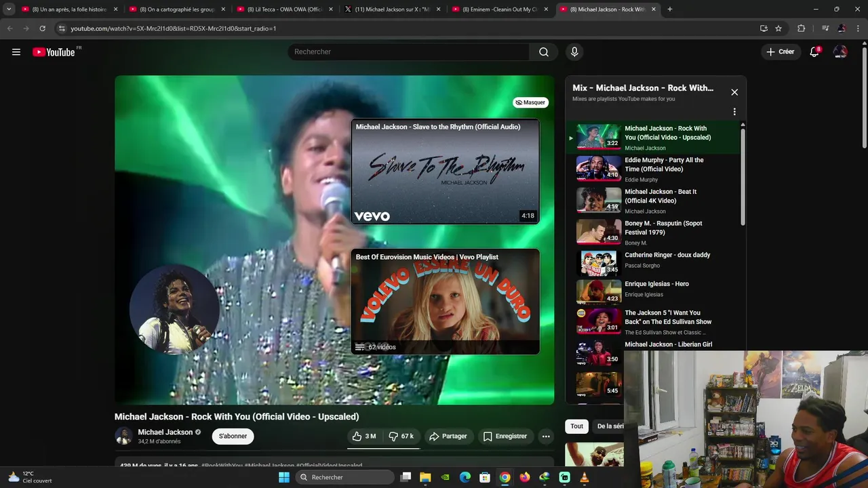The image size is (868, 488).
Task: Start voice search with microphone icon
Action: point(574,52)
